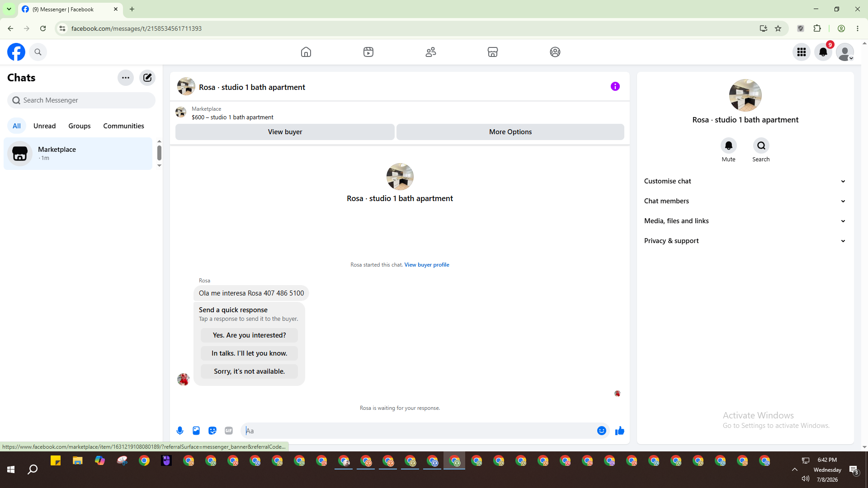Screen dimensions: 868x488
Task: Open the Chrome three-dot menu
Action: click(x=858, y=28)
